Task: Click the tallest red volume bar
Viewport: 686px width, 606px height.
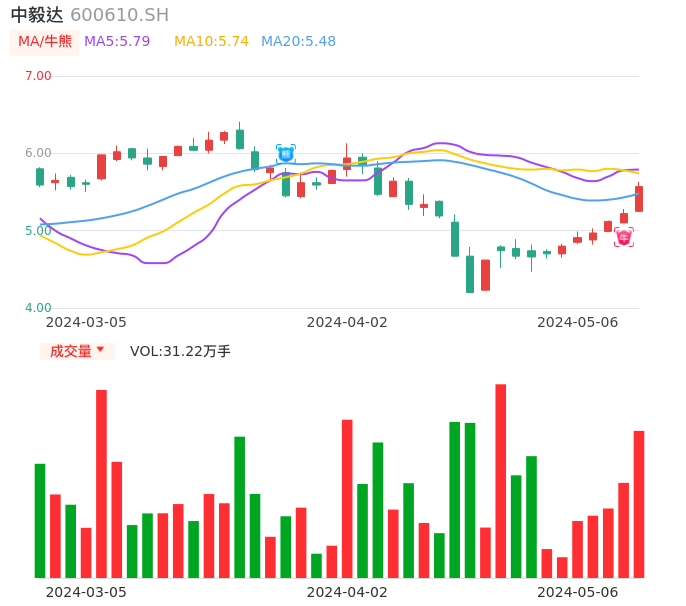Action: (500, 480)
